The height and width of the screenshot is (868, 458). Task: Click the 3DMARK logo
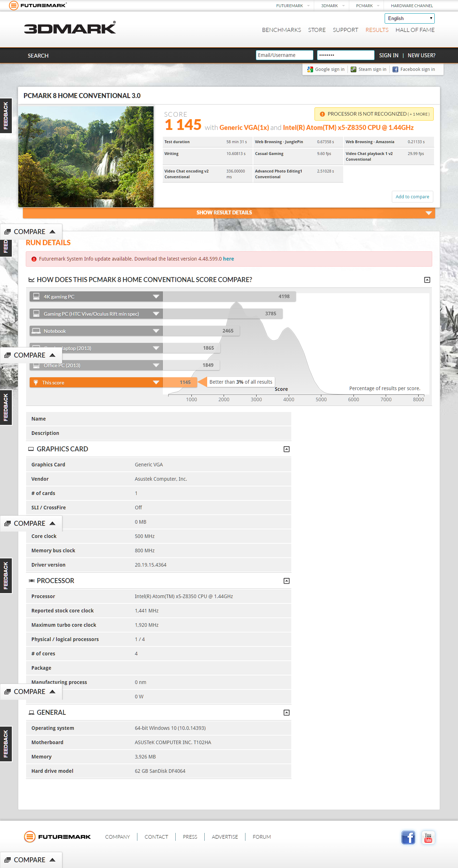tap(70, 28)
